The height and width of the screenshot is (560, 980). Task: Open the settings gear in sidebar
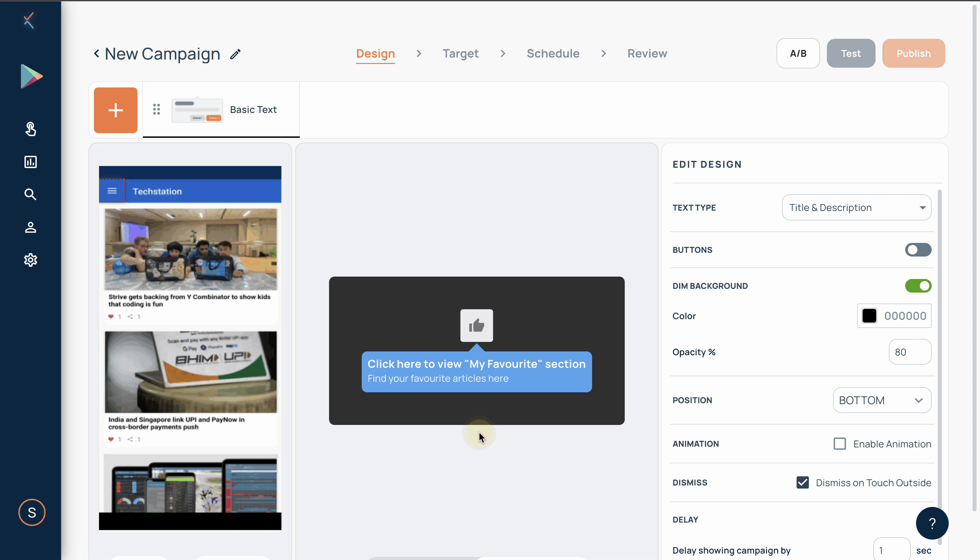(x=30, y=260)
